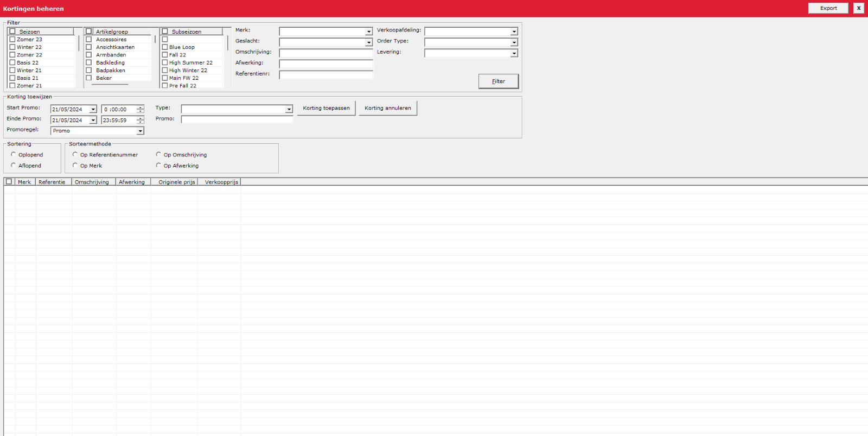Open the Type dropdown in Korting toewijzen
Viewport: 868px width, 436px height.
[x=289, y=109]
